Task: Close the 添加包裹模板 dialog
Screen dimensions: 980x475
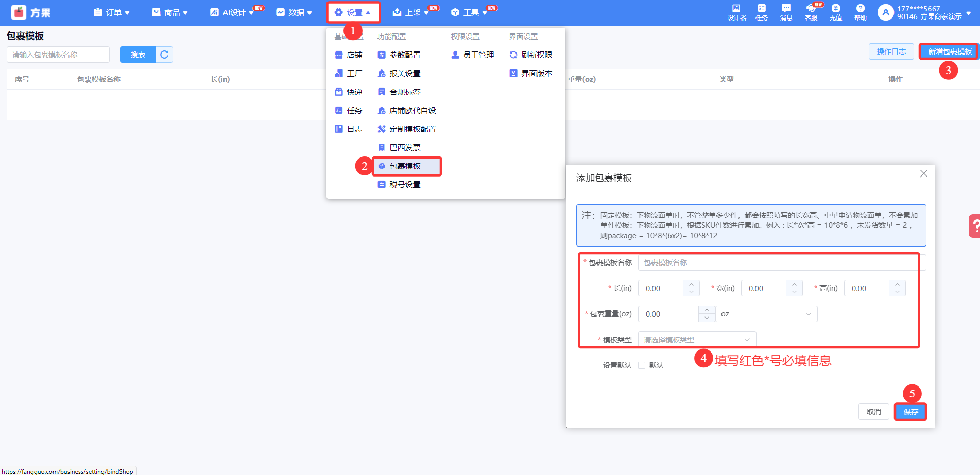Action: [923, 174]
